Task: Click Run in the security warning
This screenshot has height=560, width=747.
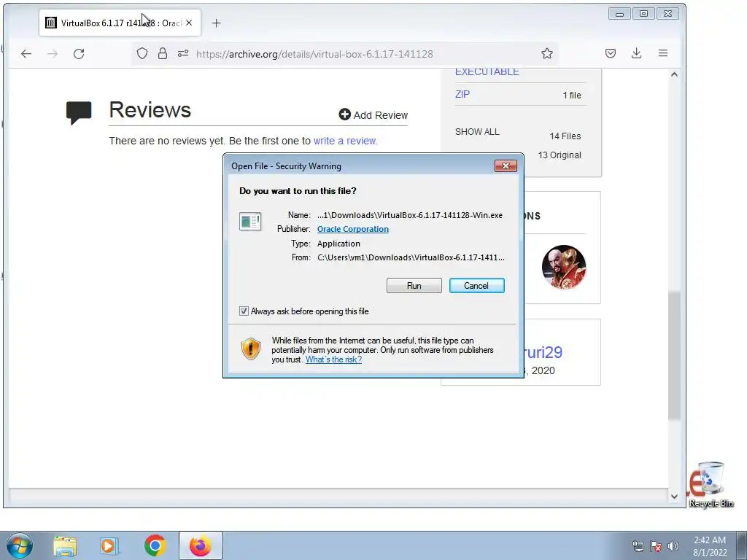Action: tap(414, 286)
